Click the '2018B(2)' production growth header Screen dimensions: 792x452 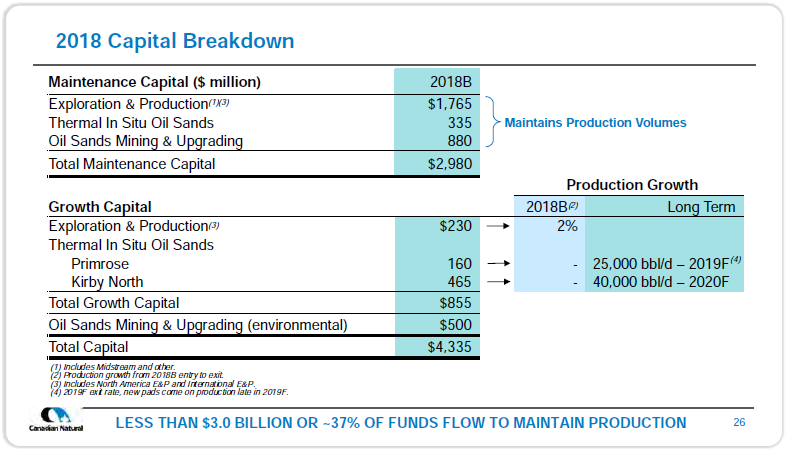(x=552, y=207)
